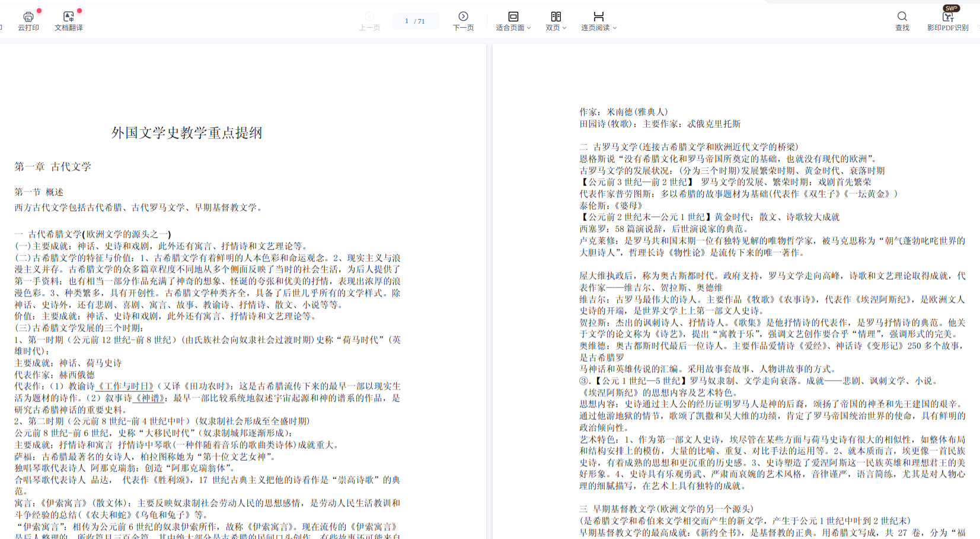Viewport: 980px width, 539px height.
Task: Click the heading 第一章 古代文学
Action: (x=53, y=167)
